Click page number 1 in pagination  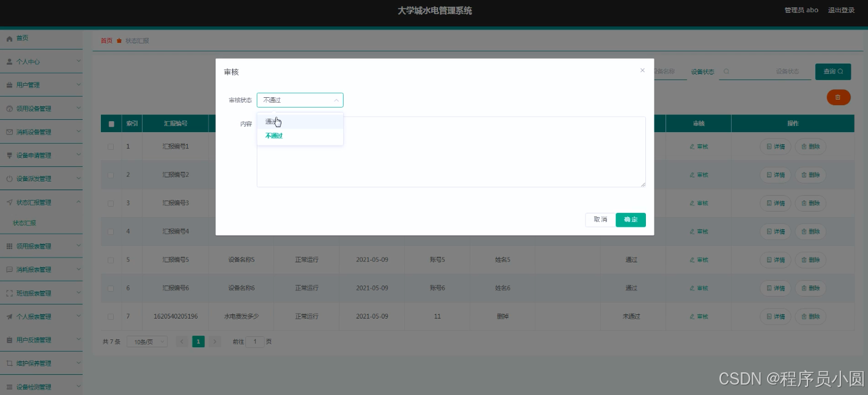pyautogui.click(x=198, y=342)
